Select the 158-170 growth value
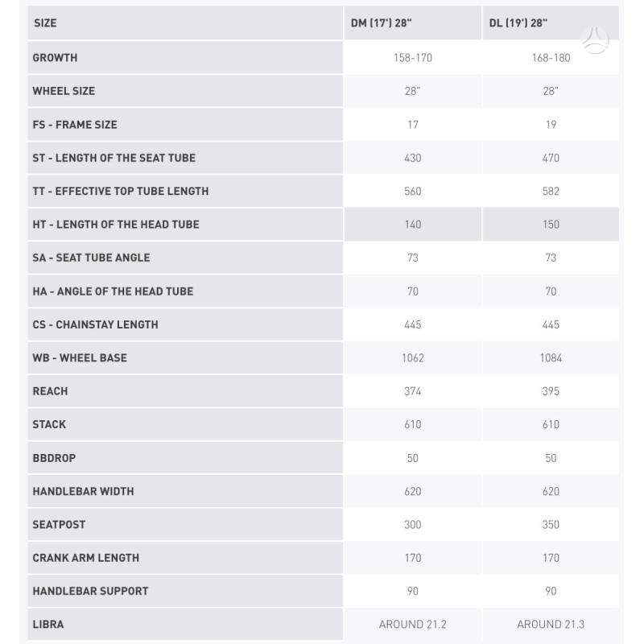 click(x=413, y=58)
